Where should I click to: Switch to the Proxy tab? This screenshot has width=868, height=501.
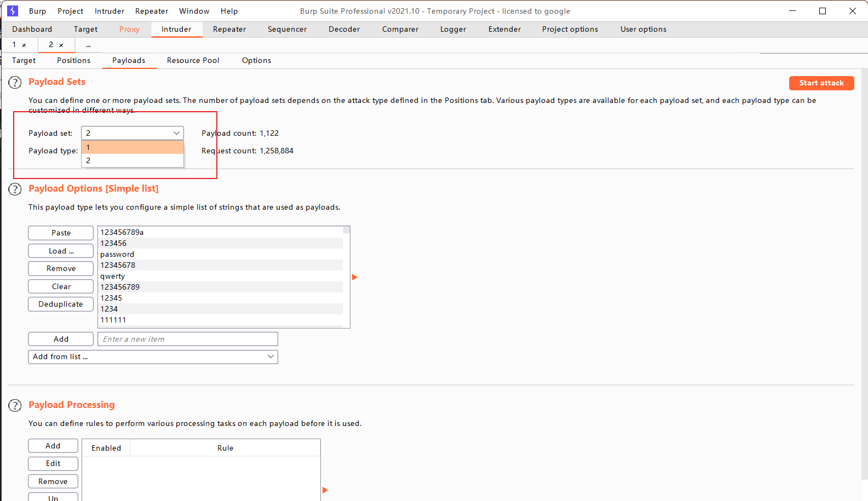(129, 29)
